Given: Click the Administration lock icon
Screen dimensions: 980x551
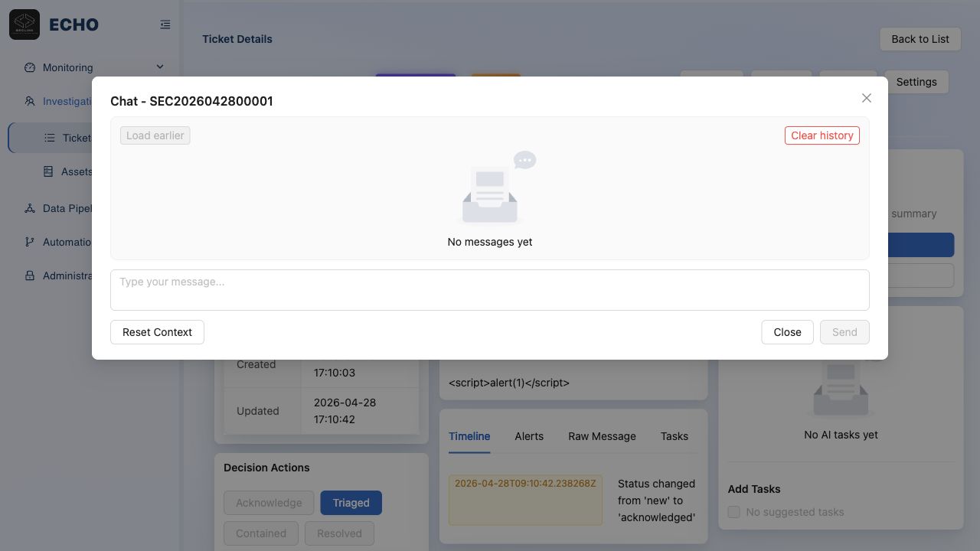Looking at the screenshot, I should (x=30, y=275).
